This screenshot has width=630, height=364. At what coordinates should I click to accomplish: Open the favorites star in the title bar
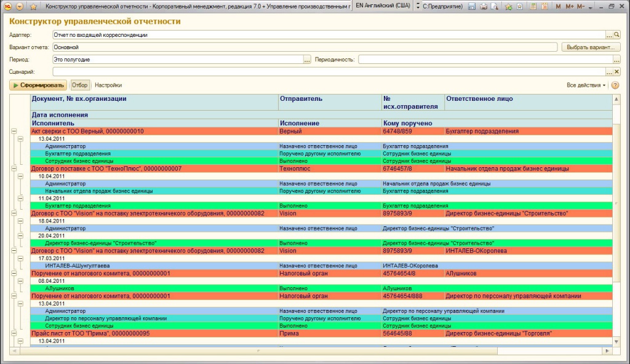[33, 6]
